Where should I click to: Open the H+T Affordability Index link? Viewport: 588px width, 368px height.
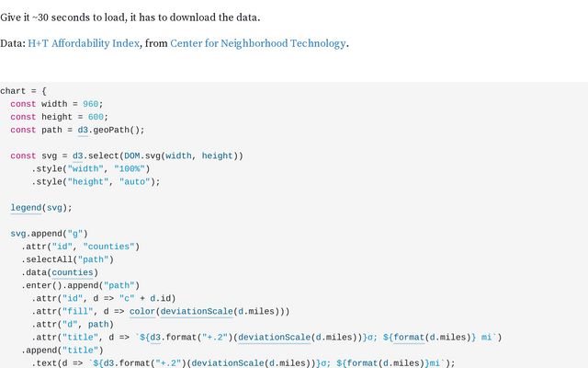point(84,43)
